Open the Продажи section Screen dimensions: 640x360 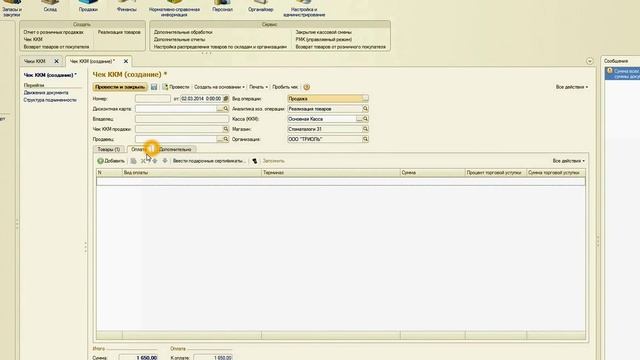(x=88, y=6)
